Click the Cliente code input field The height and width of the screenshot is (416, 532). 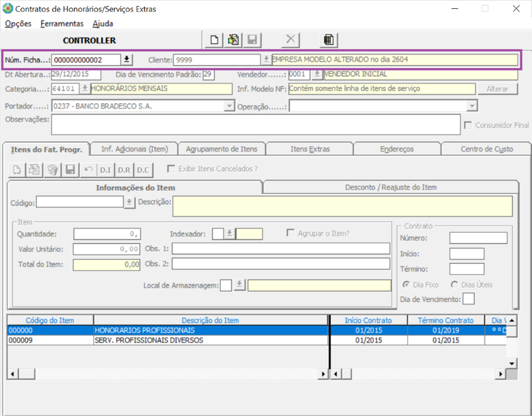(217, 60)
